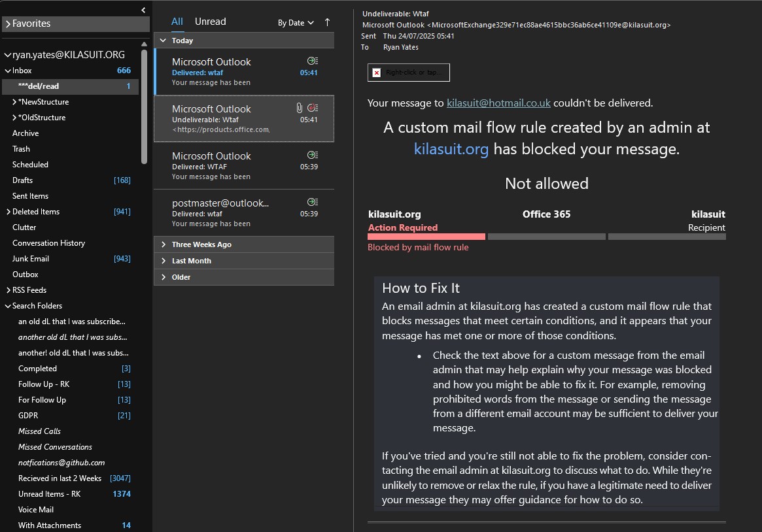This screenshot has height=532, width=762.
Task: Open the kilasuit@hotmail.co.uk email link
Action: pos(498,103)
